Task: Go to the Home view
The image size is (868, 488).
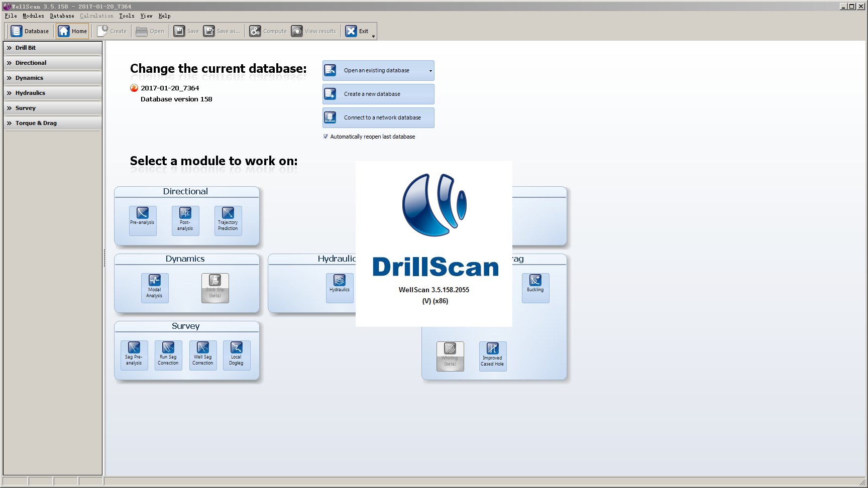Action: (x=72, y=31)
